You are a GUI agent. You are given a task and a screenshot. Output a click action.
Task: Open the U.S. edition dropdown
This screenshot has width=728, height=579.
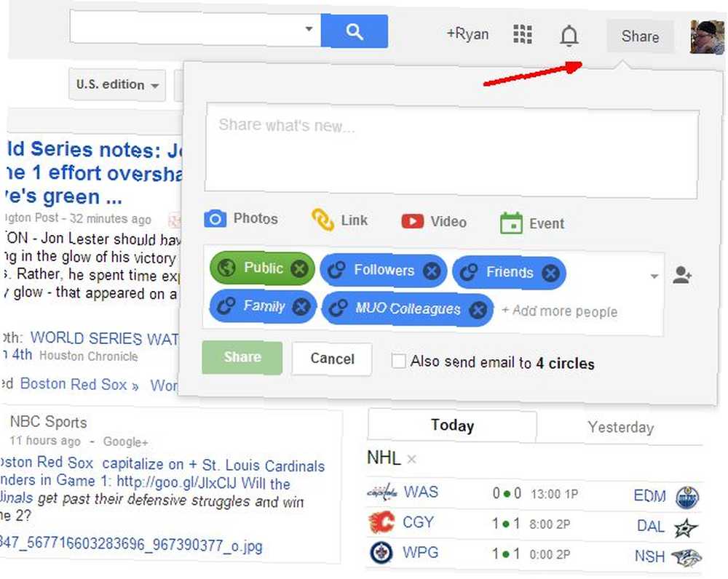pyautogui.click(x=117, y=85)
